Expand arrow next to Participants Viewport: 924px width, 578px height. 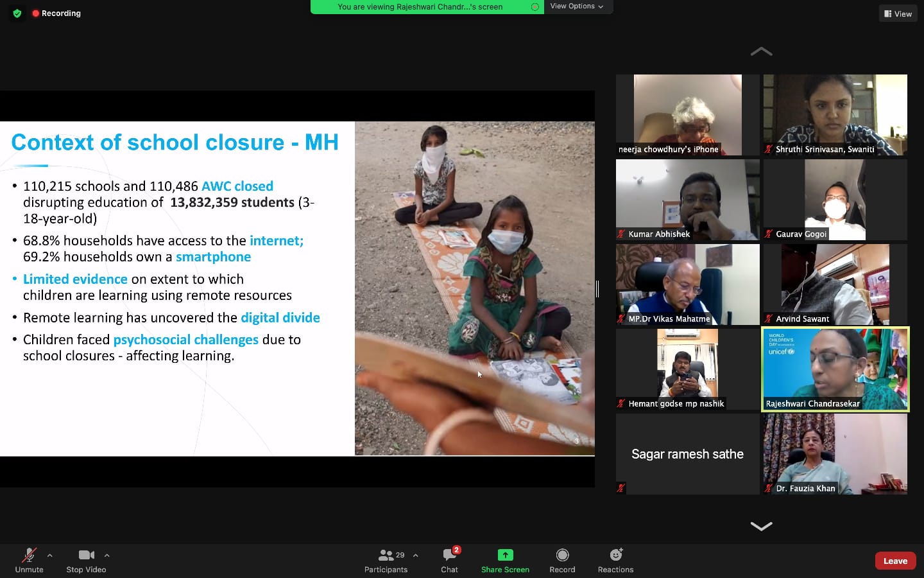tap(416, 556)
